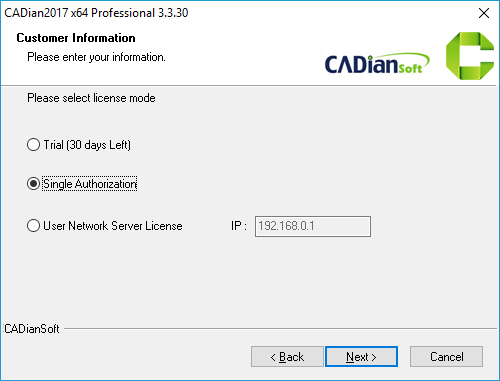Viewport: 500px width, 381px height.
Task: Click the "IP :" label
Action: (239, 226)
